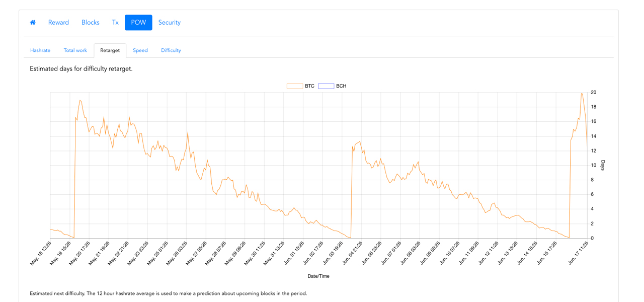Screen dimensions: 644x302
Task: Click the y-axis value 20
Action: tap(594, 93)
